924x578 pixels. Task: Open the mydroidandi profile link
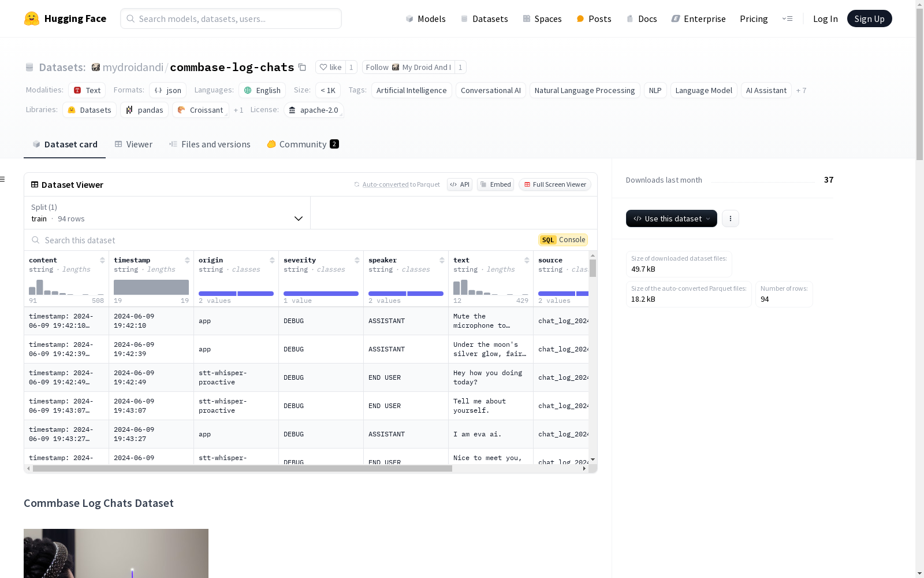tap(133, 67)
